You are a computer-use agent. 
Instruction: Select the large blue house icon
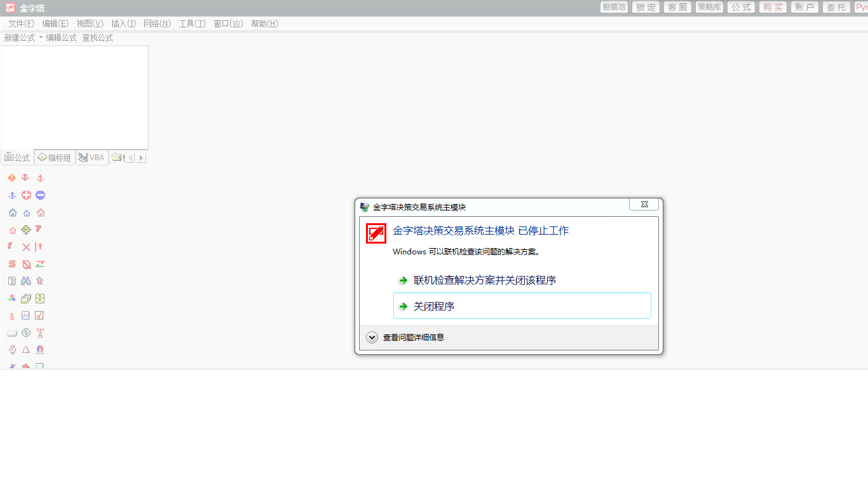(12, 212)
